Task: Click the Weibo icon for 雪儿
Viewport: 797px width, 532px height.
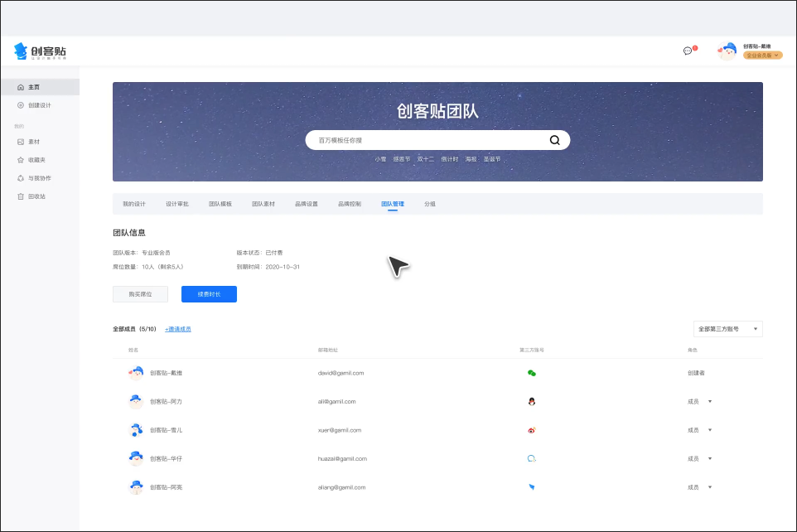Action: click(532, 430)
